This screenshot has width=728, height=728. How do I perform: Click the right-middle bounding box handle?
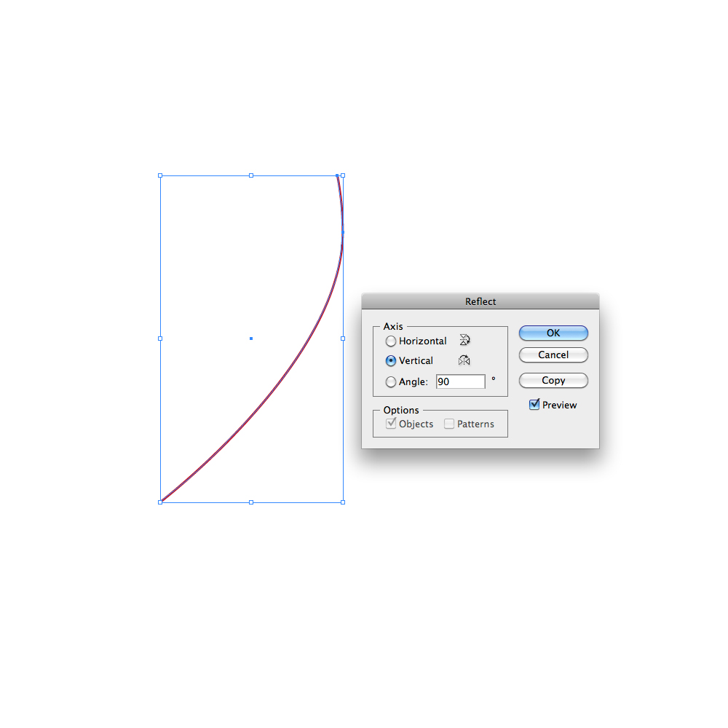343,339
